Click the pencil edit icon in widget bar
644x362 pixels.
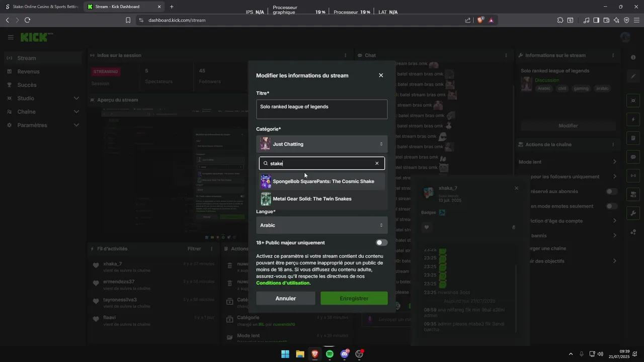point(633,76)
